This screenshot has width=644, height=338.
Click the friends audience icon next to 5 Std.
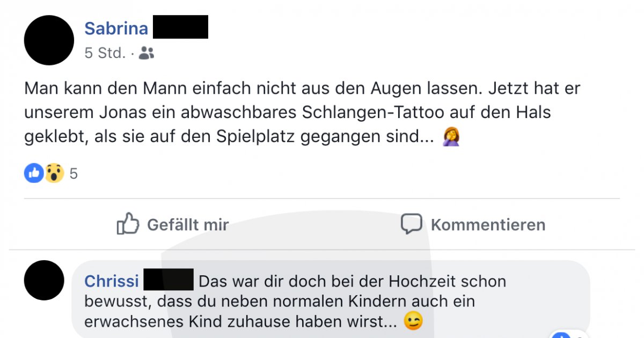146,53
